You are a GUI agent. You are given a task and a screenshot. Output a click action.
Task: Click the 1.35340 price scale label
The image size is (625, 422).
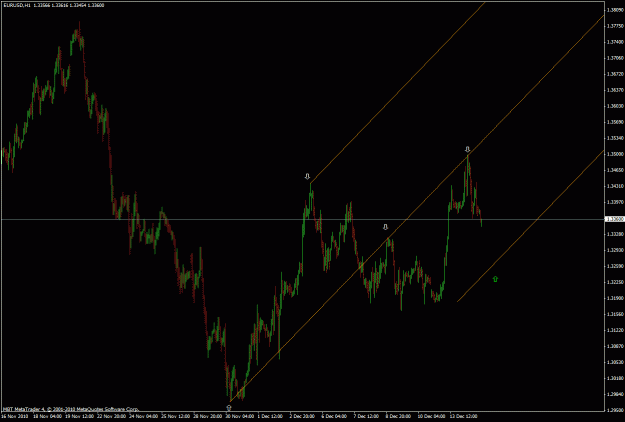tap(615, 138)
